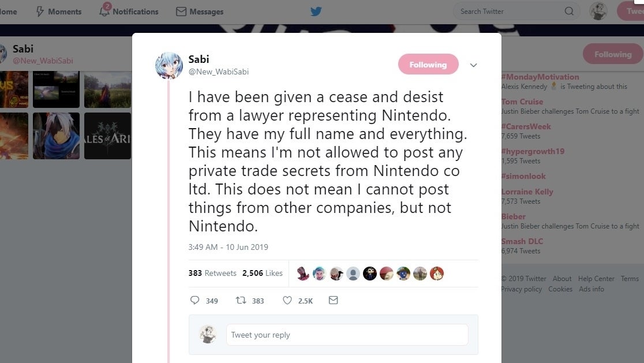Open Notifications with the bell icon
The height and width of the screenshot is (363, 644).
pyautogui.click(x=104, y=11)
